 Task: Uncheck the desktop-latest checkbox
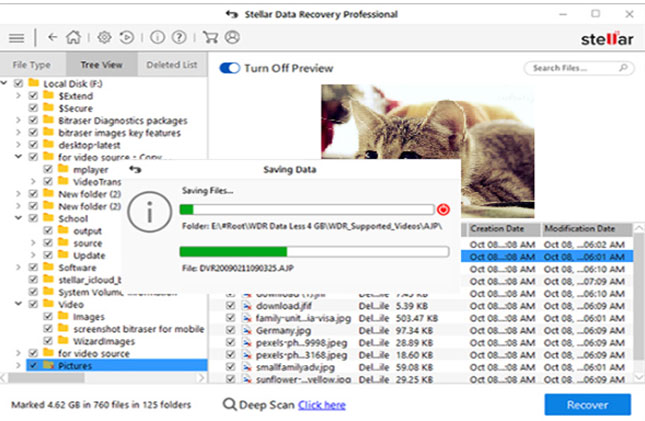pos(33,145)
